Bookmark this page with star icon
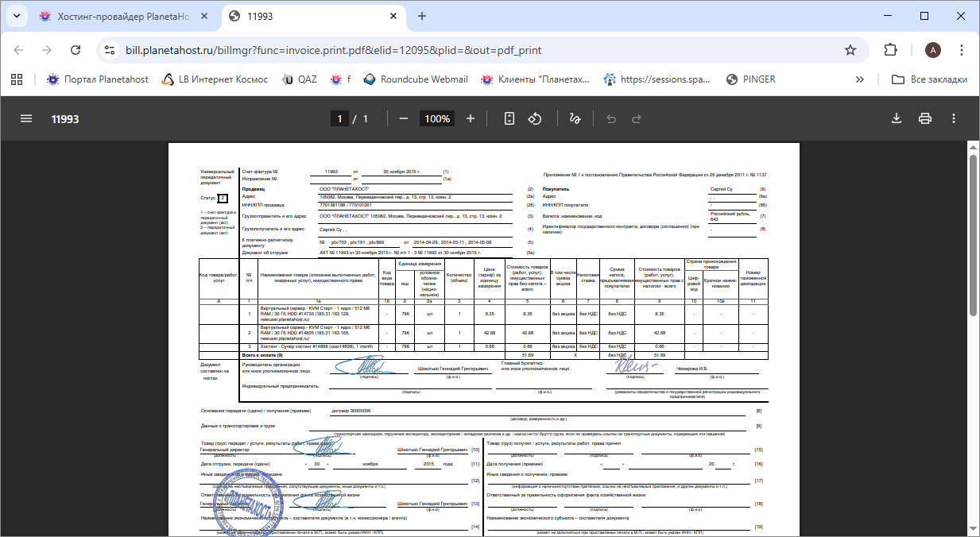Image resolution: width=980 pixels, height=537 pixels. tap(850, 50)
